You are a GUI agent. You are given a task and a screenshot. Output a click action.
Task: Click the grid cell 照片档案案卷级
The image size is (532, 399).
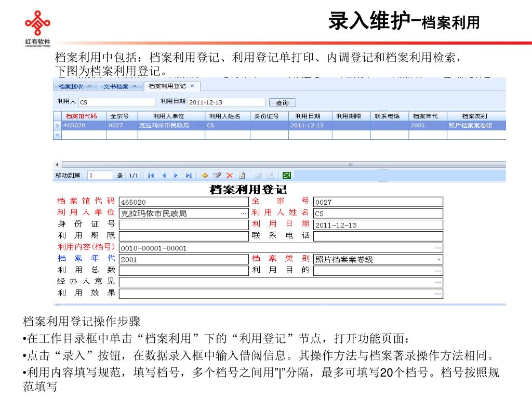point(476,126)
